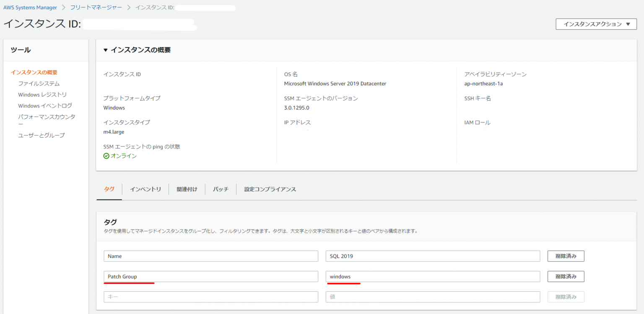Image resolution: width=644 pixels, height=314 pixels.
Task: Click the empty キー input field
Action: 210,297
